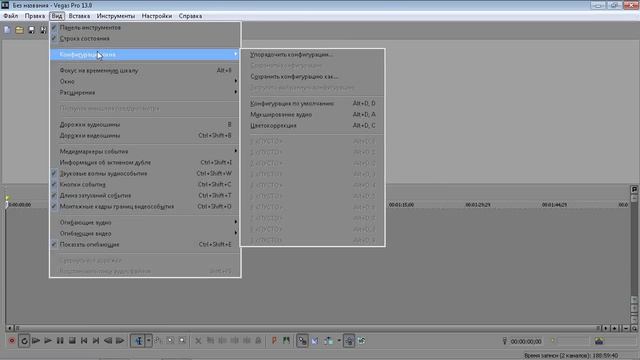Toggle 'Панель инструментов' check item
This screenshot has width=640, height=360.
pyautogui.click(x=144, y=27)
